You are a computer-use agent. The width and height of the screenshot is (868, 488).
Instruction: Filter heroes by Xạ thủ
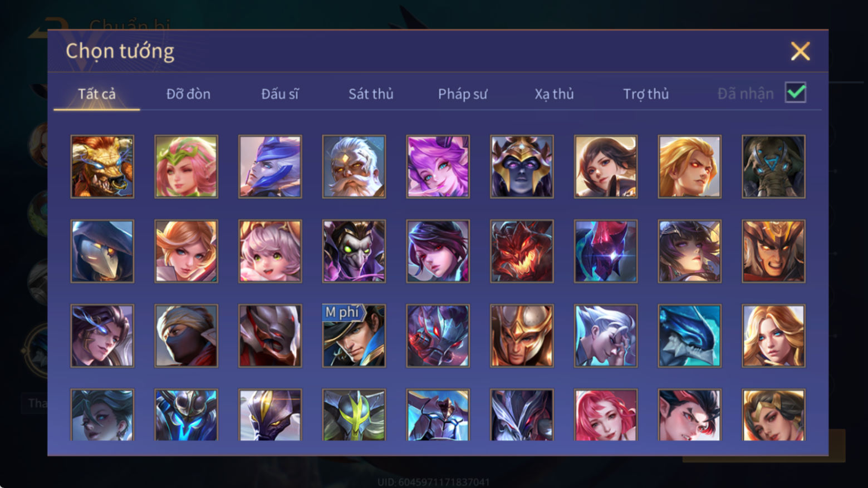click(554, 94)
